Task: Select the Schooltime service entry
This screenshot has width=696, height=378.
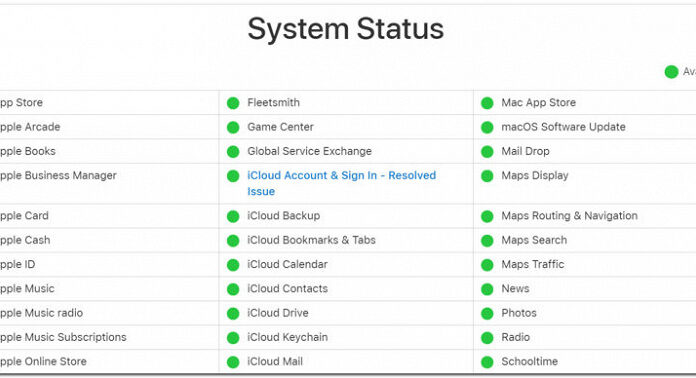Action: click(x=529, y=362)
